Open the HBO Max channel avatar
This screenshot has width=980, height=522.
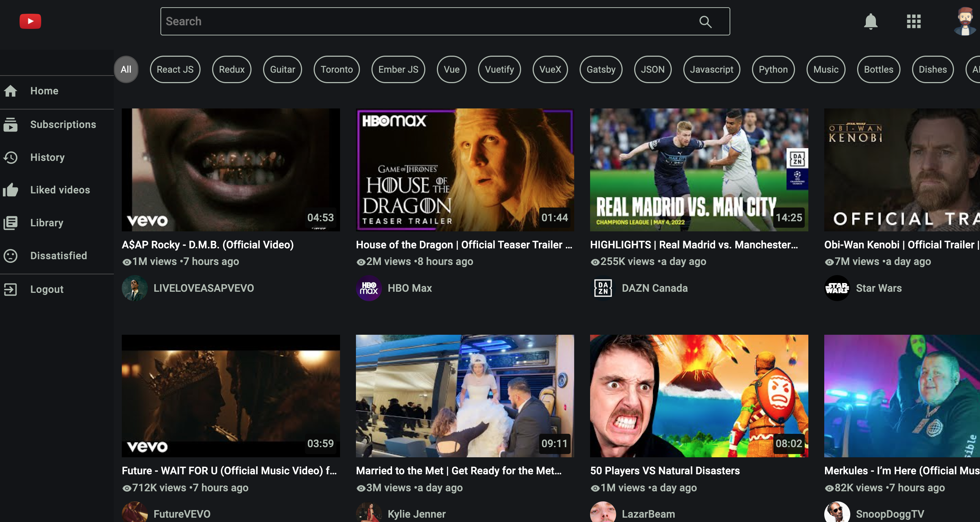[369, 288]
